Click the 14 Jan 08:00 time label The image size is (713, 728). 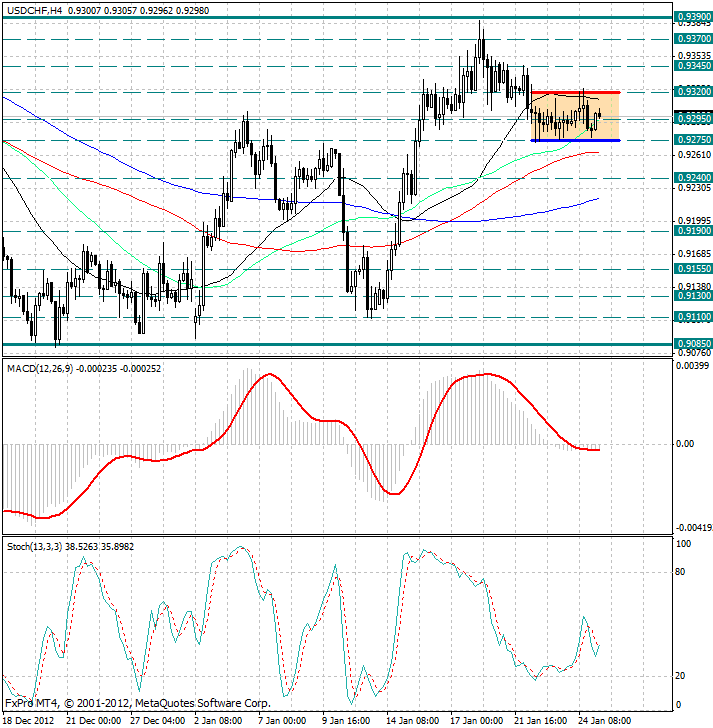tap(413, 721)
